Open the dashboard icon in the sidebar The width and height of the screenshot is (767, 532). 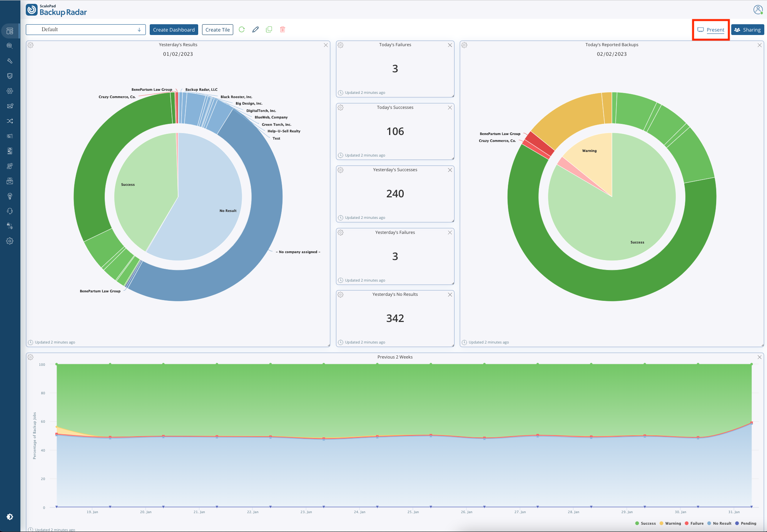pyautogui.click(x=10, y=31)
